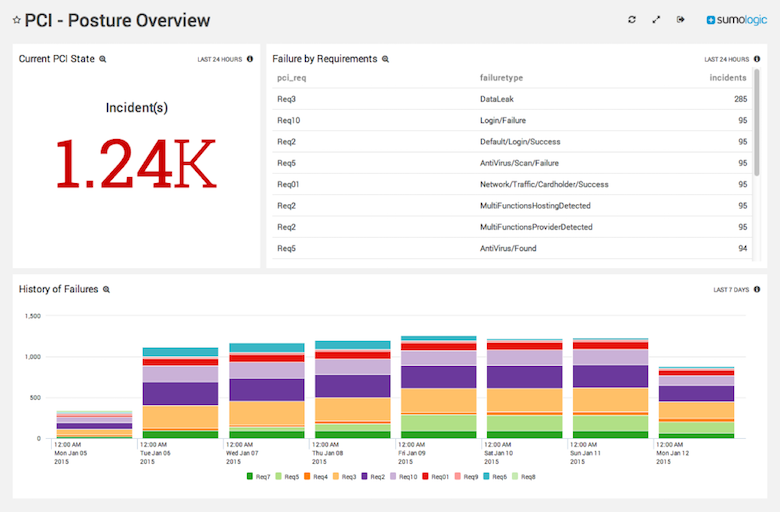Viewport: 780px width, 512px height.
Task: Open search for Failure by Requirements panel
Action: pos(385,59)
